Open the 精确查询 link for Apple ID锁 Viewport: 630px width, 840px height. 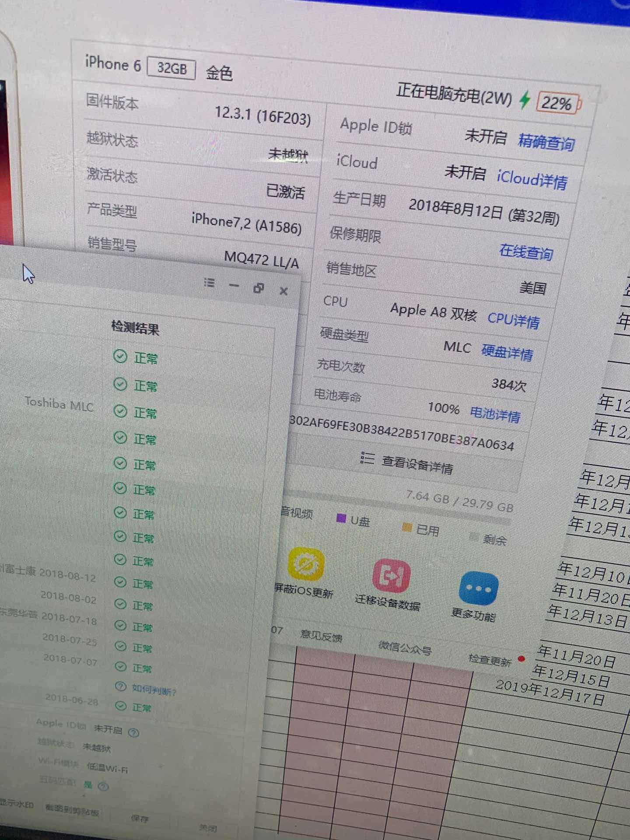[546, 142]
